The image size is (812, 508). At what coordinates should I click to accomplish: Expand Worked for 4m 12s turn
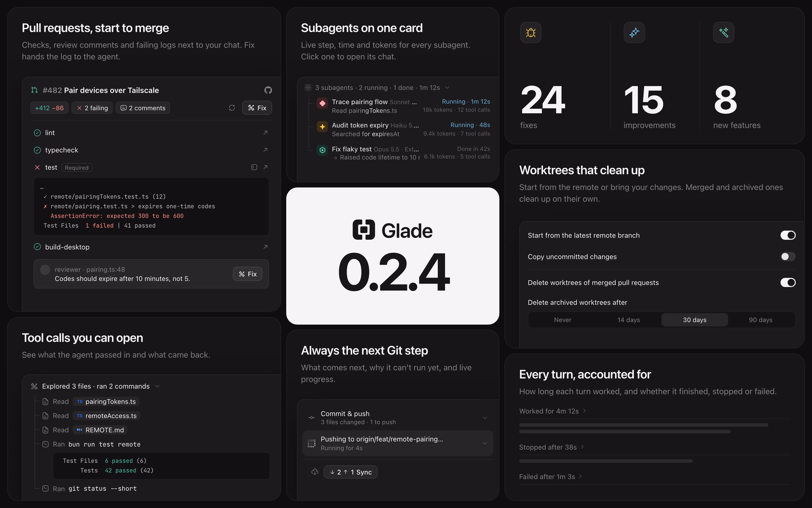pyautogui.click(x=552, y=411)
